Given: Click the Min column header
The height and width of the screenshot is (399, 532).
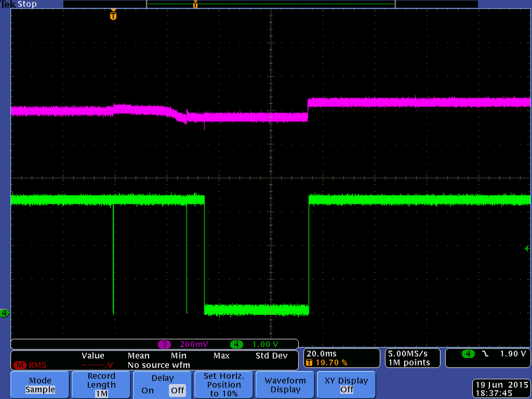Looking at the screenshot, I should pos(178,355).
